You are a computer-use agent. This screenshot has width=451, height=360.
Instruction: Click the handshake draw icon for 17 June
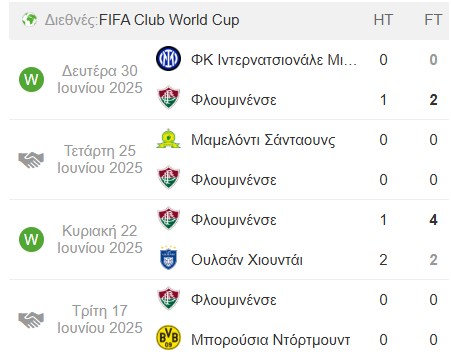tap(31, 319)
